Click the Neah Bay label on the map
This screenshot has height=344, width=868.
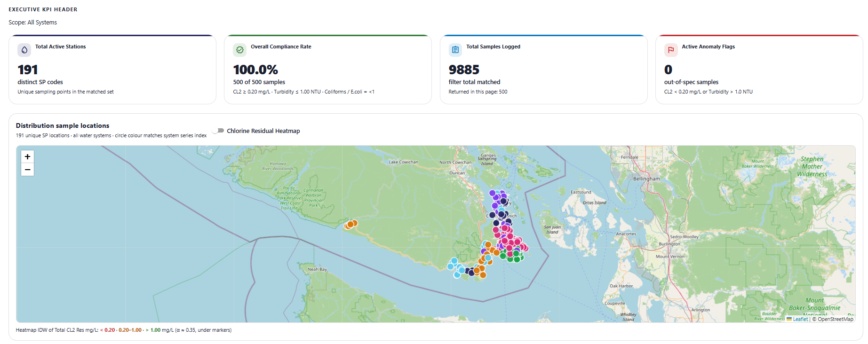coord(317,269)
